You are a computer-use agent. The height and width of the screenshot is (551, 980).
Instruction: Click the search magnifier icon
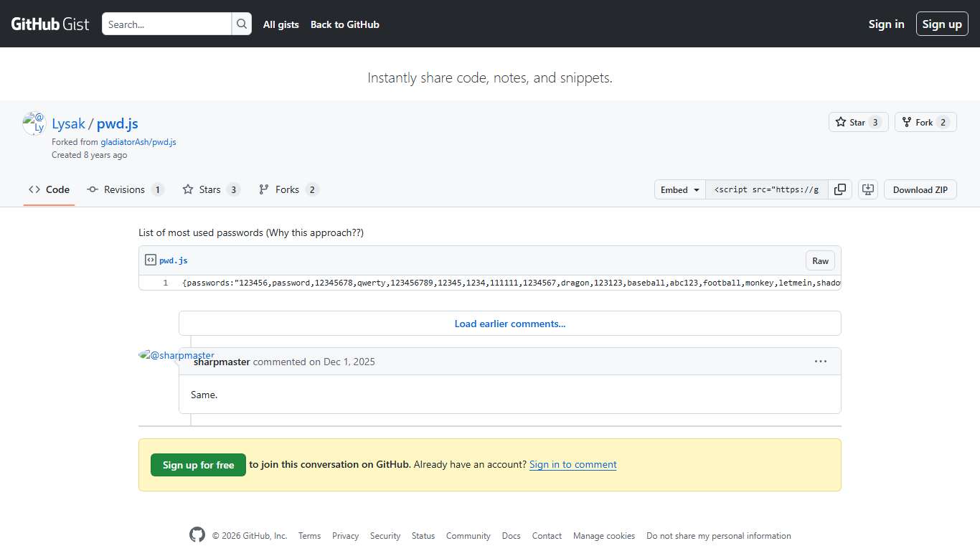point(242,24)
